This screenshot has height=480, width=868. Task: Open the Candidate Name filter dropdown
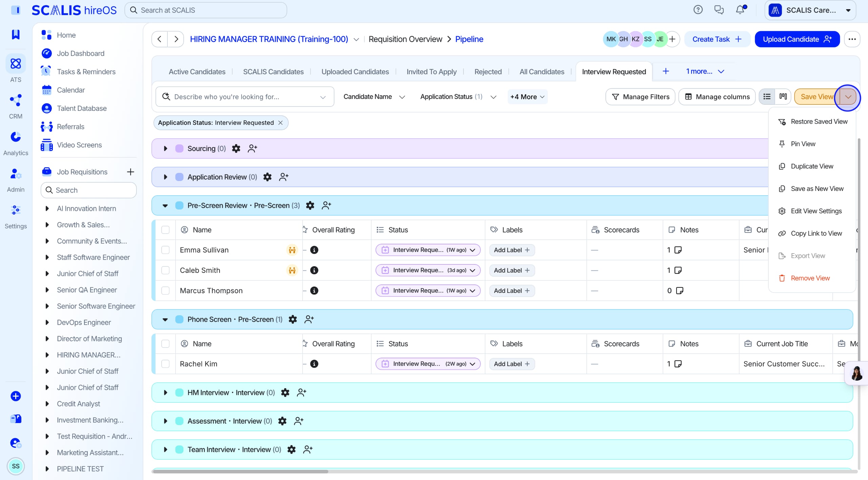(x=374, y=97)
